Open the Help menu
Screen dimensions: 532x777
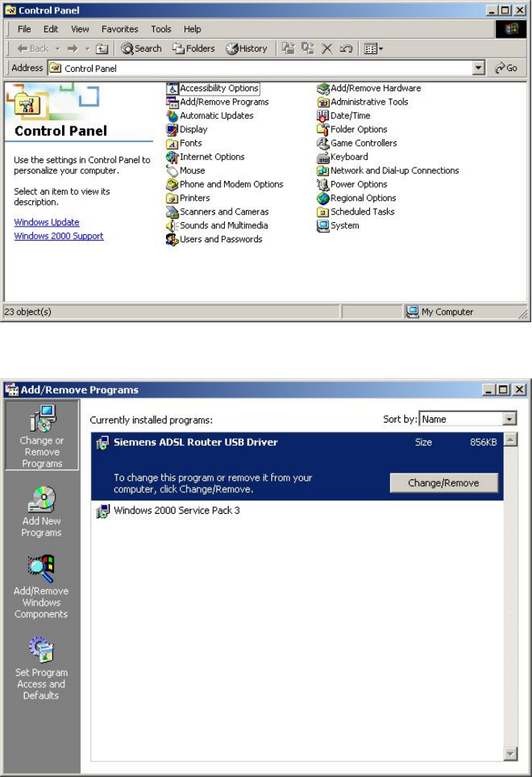pyautogui.click(x=193, y=29)
